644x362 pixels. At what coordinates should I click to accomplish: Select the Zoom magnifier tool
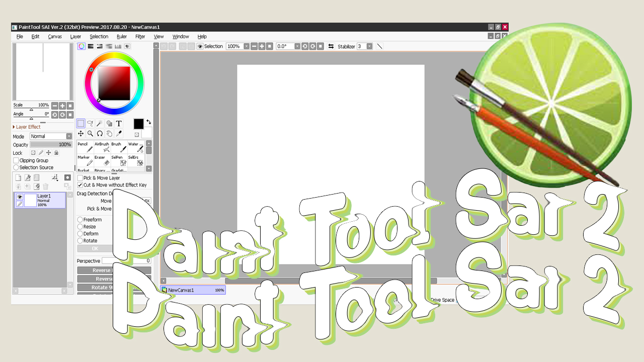coord(90,133)
